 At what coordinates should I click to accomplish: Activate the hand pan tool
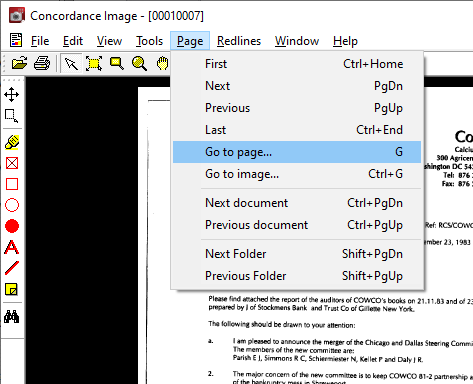coord(163,63)
